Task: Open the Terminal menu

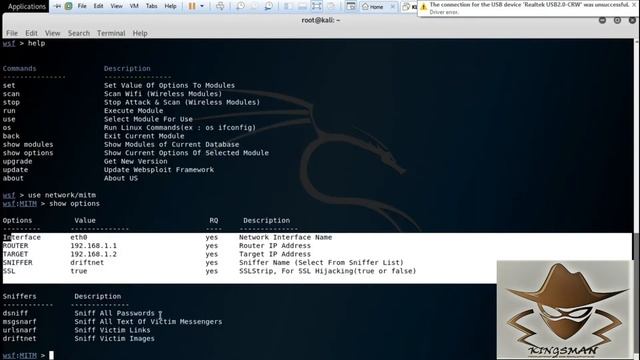Action: 111,33
